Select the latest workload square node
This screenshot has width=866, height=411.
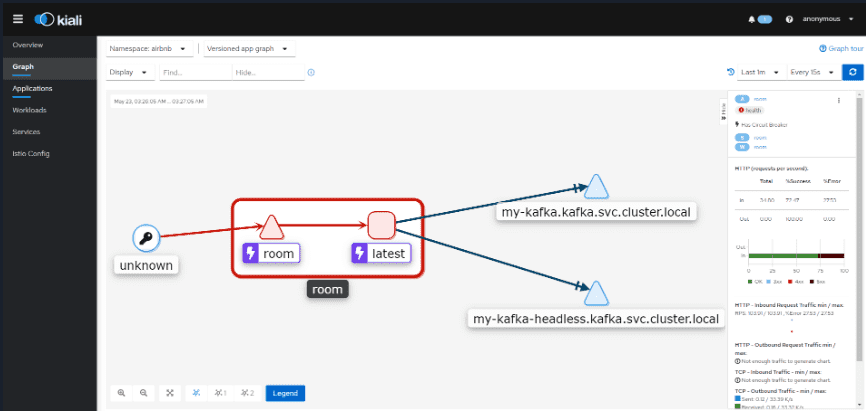tap(381, 226)
